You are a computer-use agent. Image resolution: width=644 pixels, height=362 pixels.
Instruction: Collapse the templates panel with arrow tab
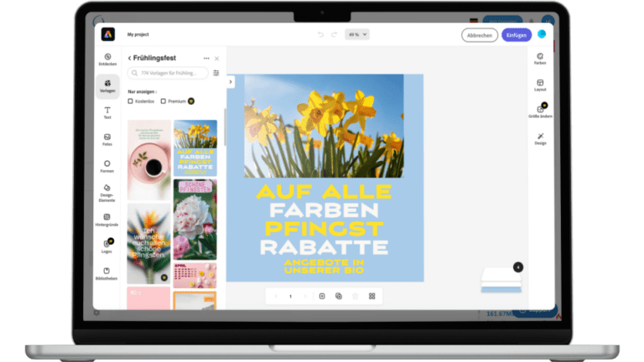pyautogui.click(x=231, y=81)
